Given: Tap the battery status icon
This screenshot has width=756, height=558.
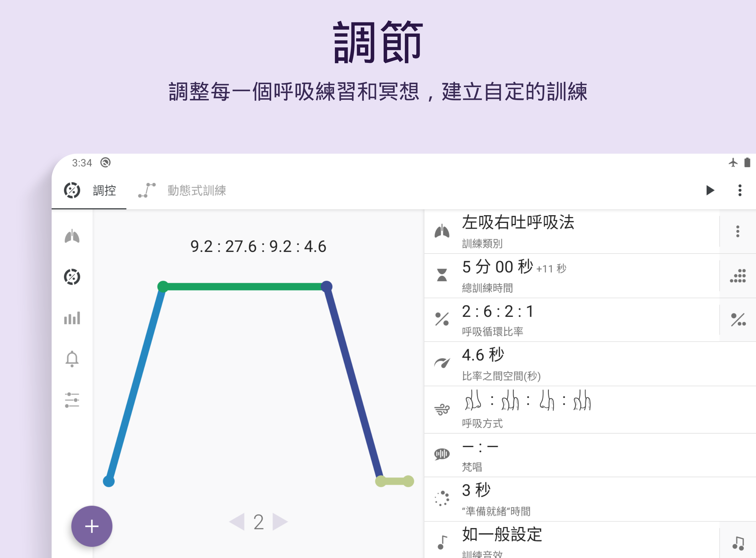Looking at the screenshot, I should click(747, 162).
